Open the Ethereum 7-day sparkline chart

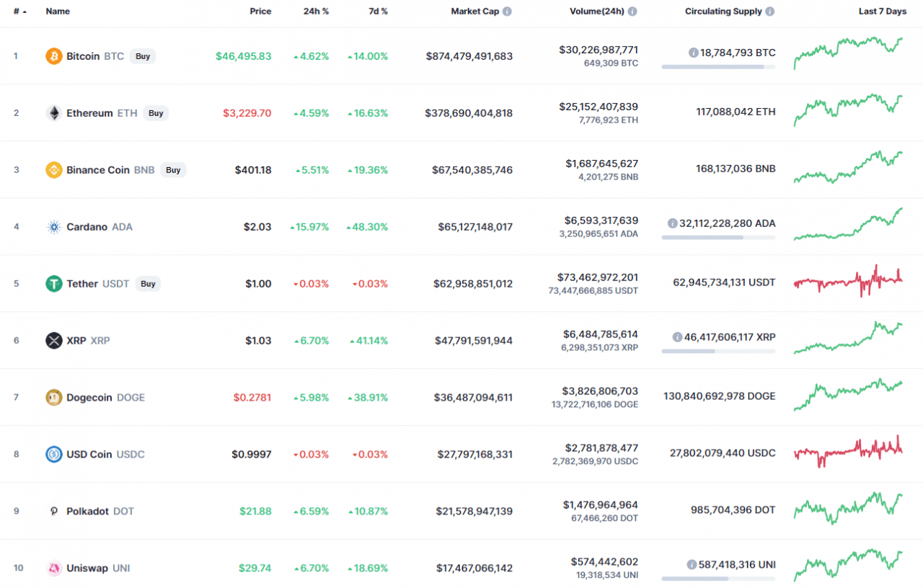click(x=848, y=110)
